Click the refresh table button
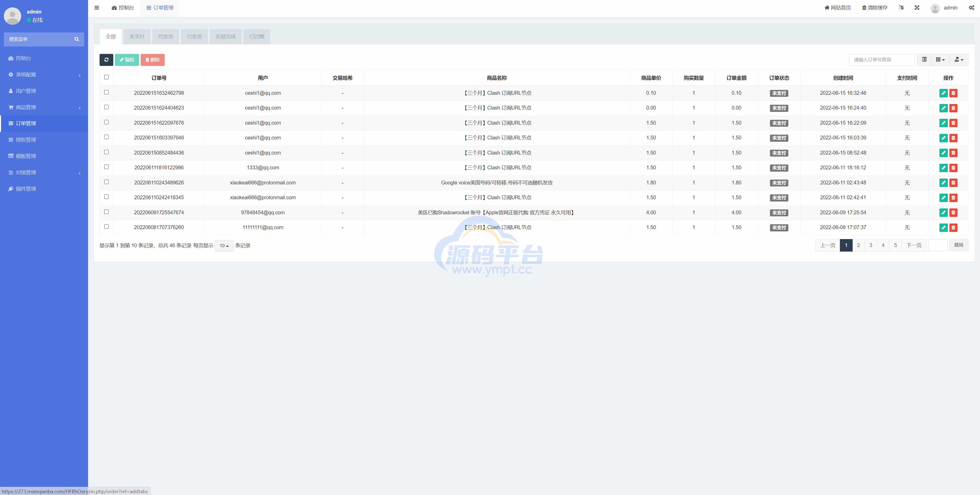The width and height of the screenshot is (980, 495). [x=106, y=60]
